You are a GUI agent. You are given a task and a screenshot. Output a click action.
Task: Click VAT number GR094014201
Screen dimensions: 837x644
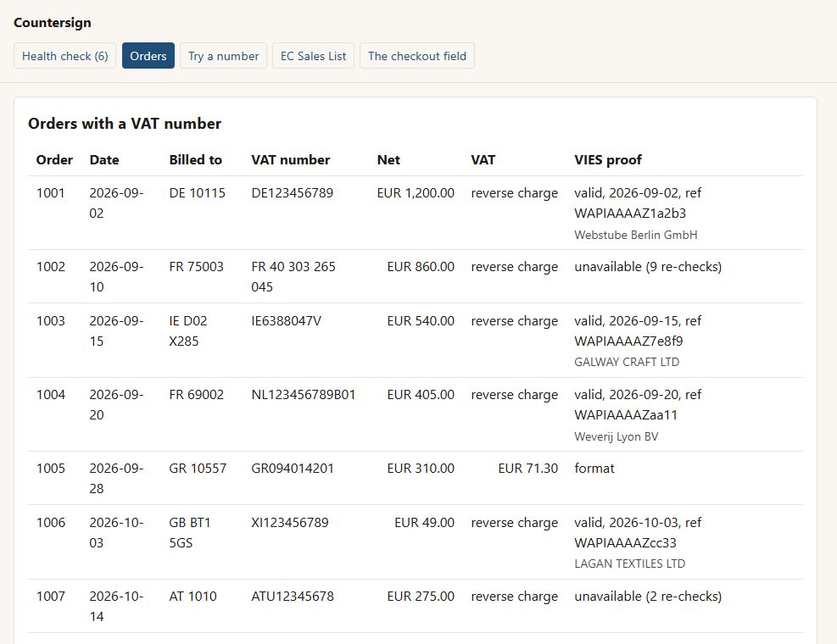tap(293, 468)
